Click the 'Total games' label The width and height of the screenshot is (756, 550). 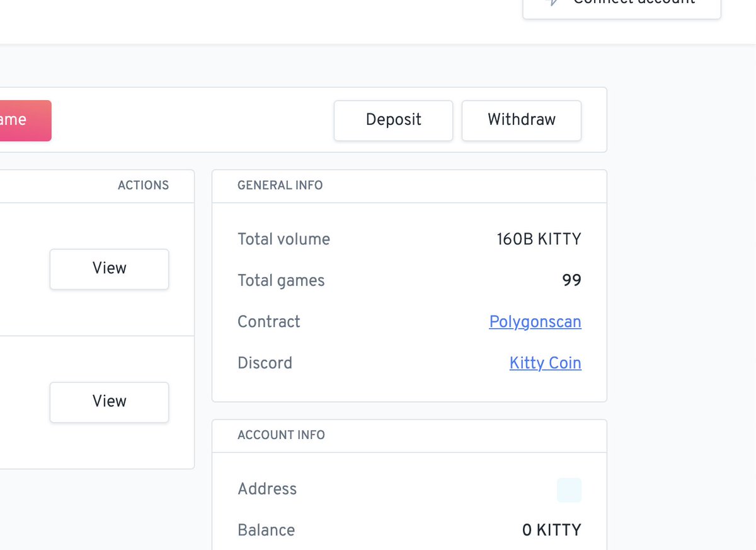coord(281,280)
